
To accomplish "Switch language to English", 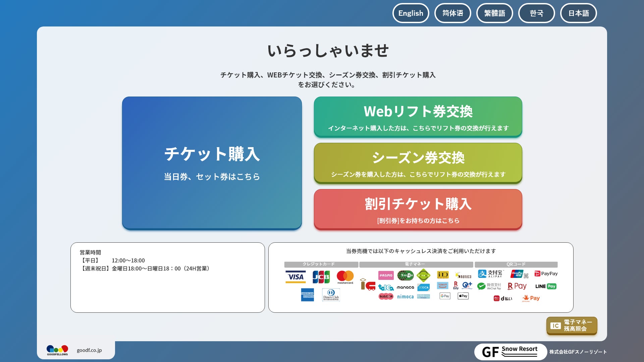I will point(411,13).
